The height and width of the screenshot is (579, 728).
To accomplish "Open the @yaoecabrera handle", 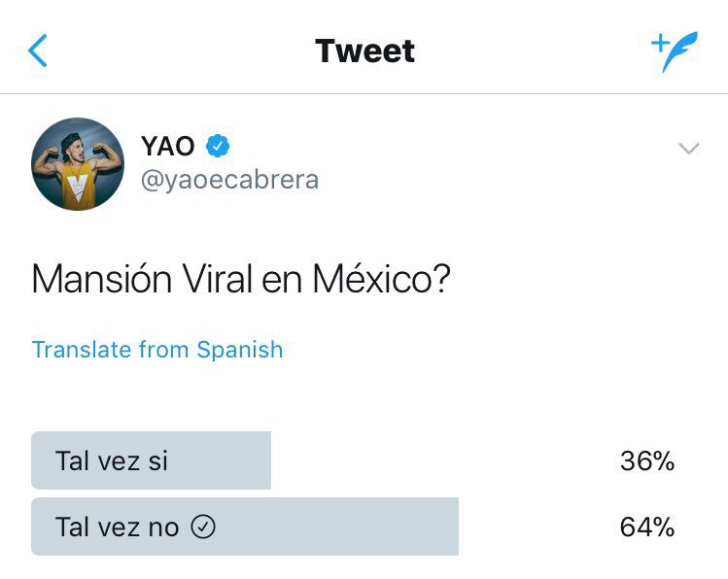I will (229, 180).
